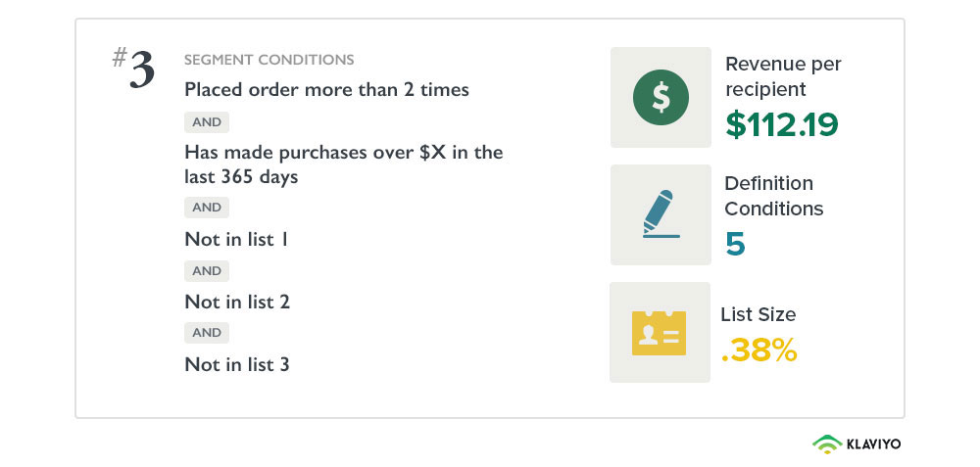Click the AND badge above 'Not in list 3'

[x=207, y=333]
